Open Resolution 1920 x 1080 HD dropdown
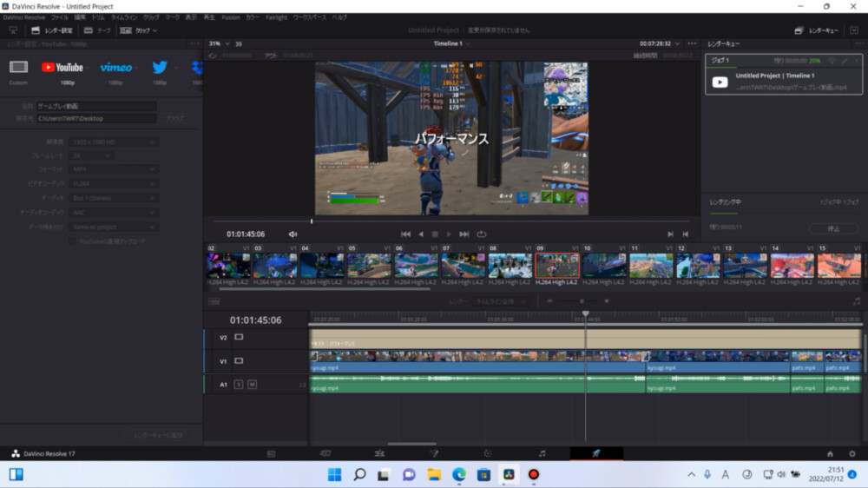868x488 pixels. point(114,142)
